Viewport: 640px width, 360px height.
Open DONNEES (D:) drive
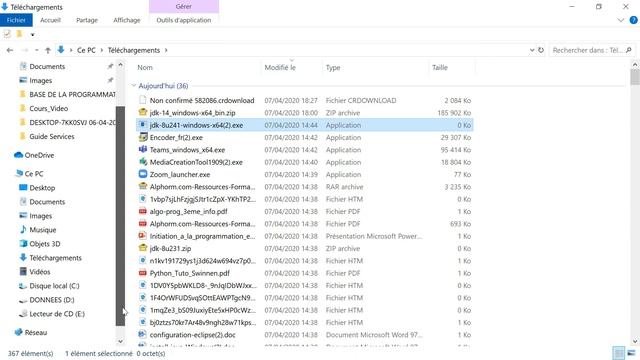pos(51,300)
